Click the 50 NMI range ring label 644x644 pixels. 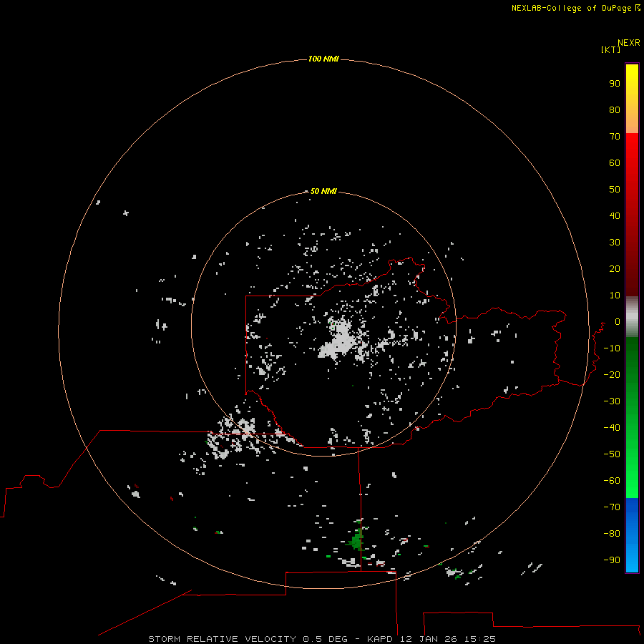[x=323, y=191]
